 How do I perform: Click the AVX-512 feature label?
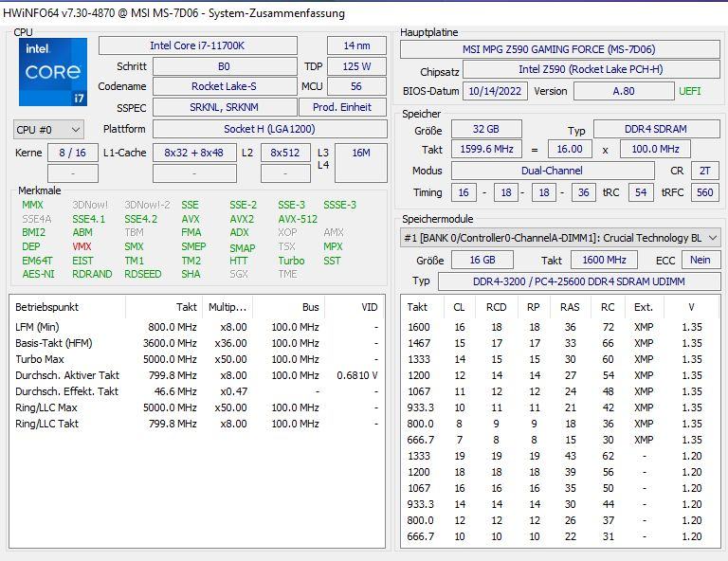coord(298,219)
